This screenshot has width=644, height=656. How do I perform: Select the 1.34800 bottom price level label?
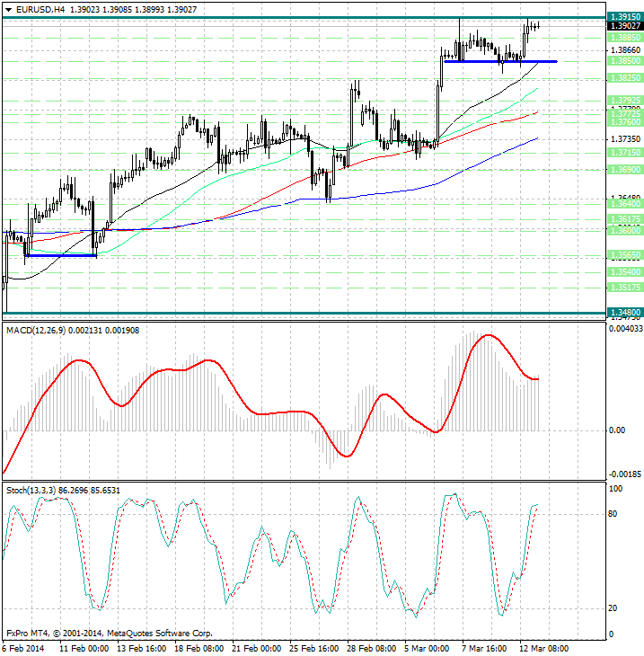(x=624, y=313)
